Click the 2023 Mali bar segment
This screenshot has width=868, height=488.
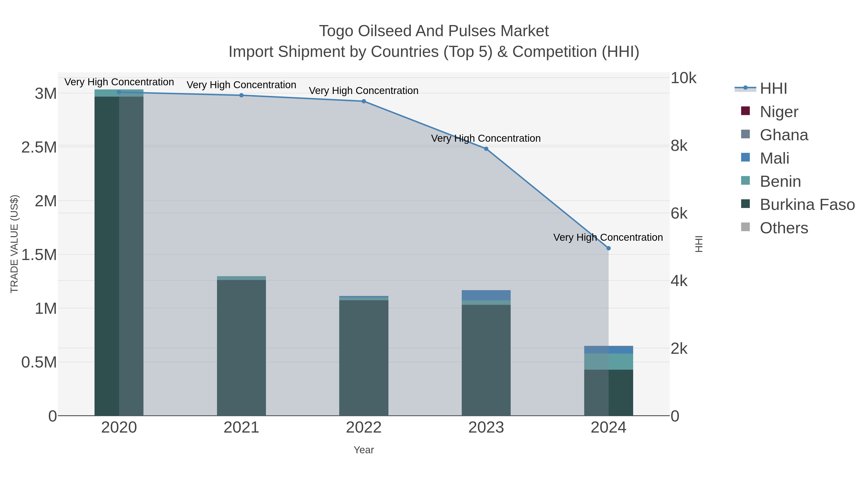click(486, 295)
